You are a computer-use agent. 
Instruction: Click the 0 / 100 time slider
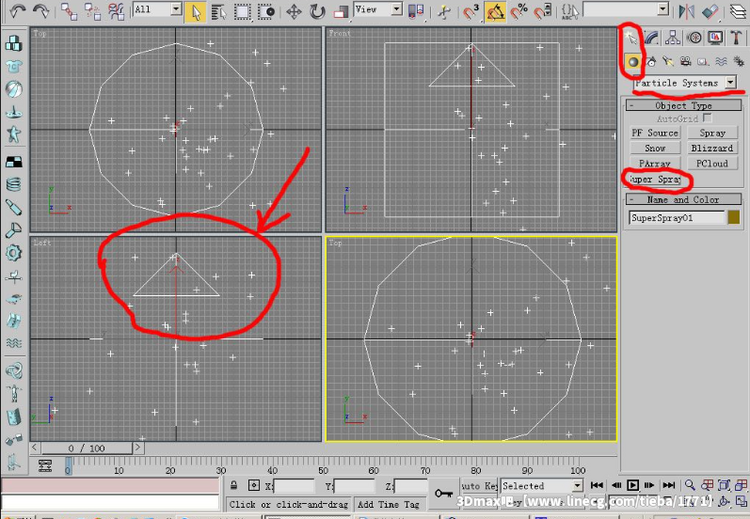coord(87,448)
